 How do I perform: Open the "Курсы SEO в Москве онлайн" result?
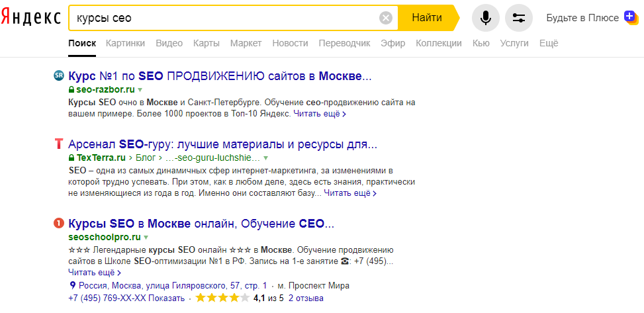coord(201,224)
